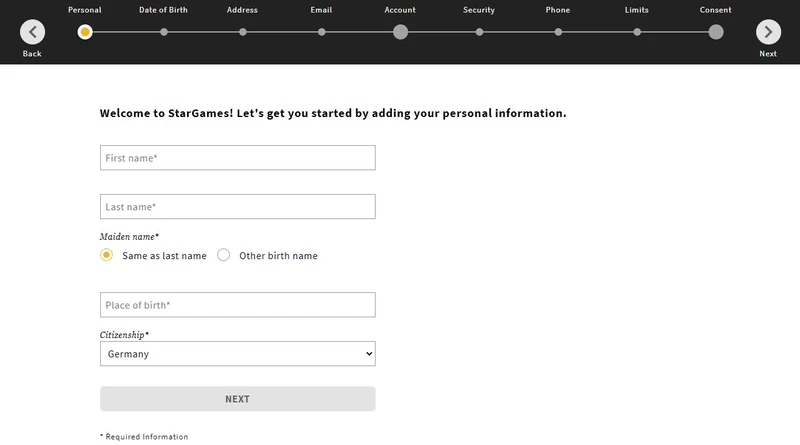This screenshot has height=445, width=800.
Task: Click the Back arrow icon
Action: coord(32,32)
